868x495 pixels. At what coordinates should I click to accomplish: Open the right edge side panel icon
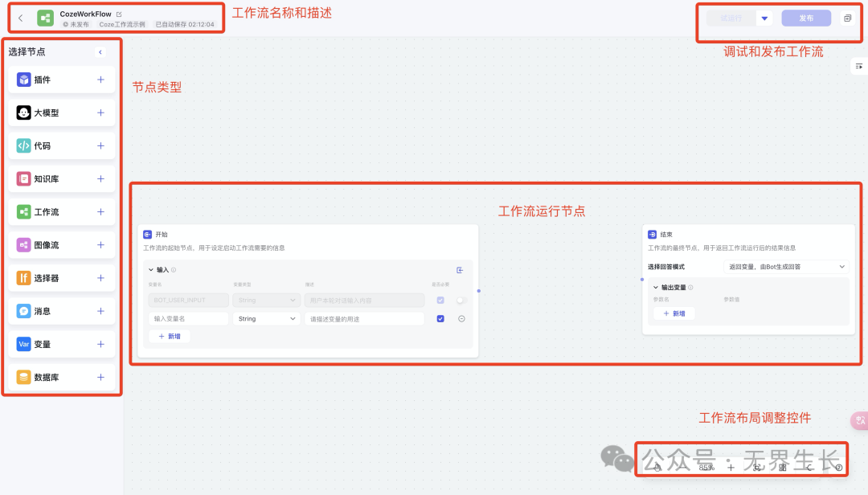coord(859,67)
